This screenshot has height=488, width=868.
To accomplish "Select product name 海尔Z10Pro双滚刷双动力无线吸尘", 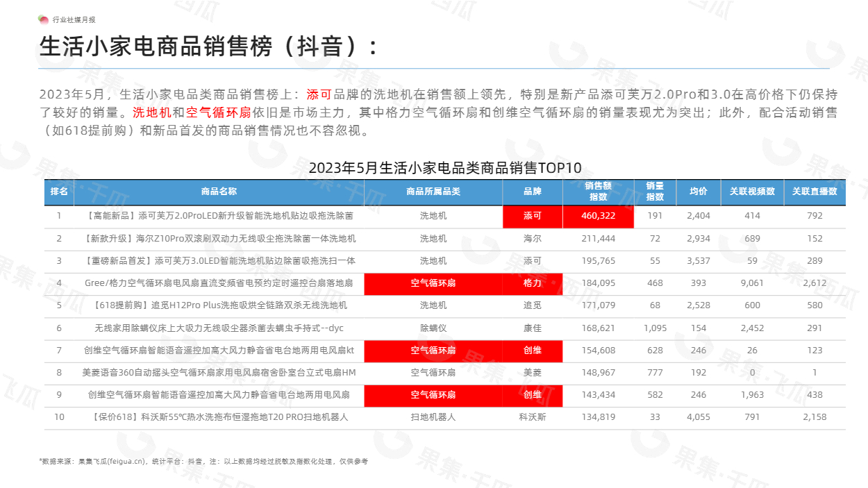I will coord(219,238).
